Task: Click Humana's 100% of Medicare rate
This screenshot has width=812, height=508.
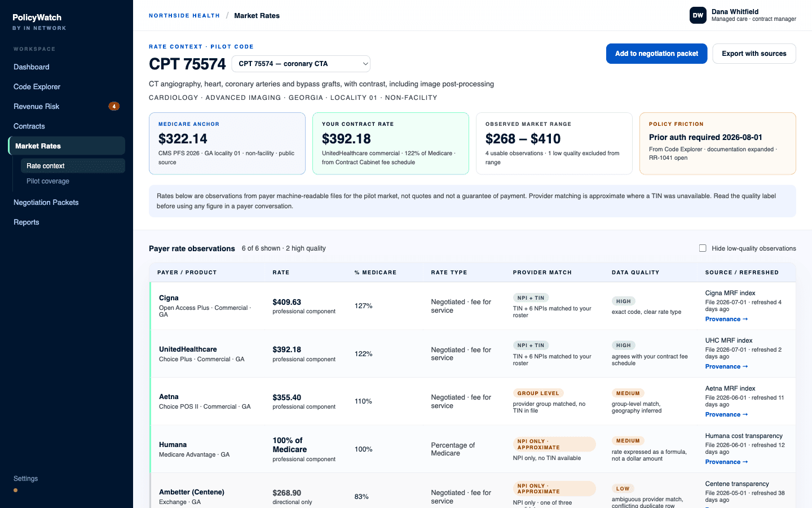Action: (290, 445)
